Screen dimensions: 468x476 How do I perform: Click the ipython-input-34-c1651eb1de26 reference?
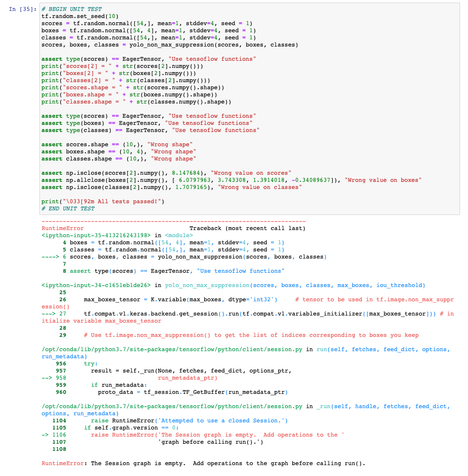click(x=96, y=285)
